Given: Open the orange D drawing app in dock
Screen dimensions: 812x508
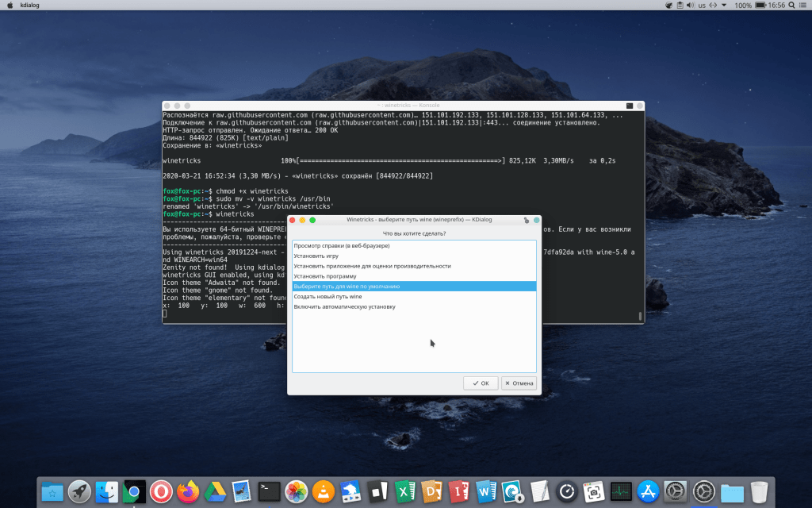Looking at the screenshot, I should (432, 491).
